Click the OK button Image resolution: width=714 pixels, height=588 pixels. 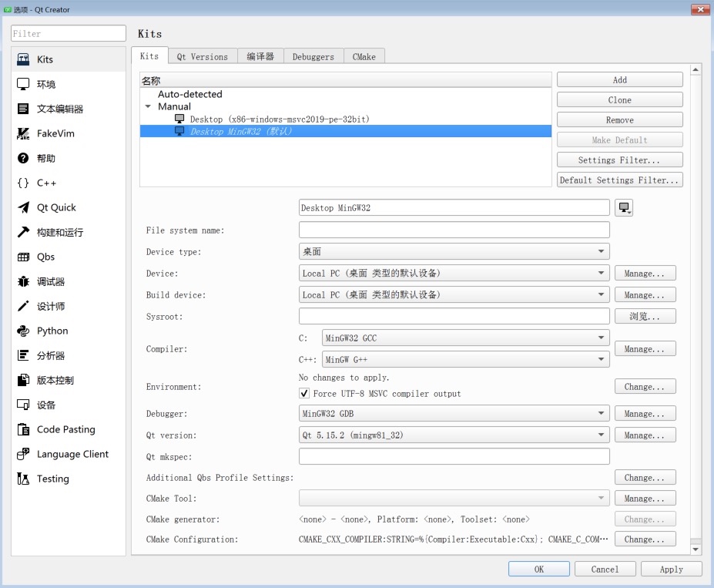(539, 569)
